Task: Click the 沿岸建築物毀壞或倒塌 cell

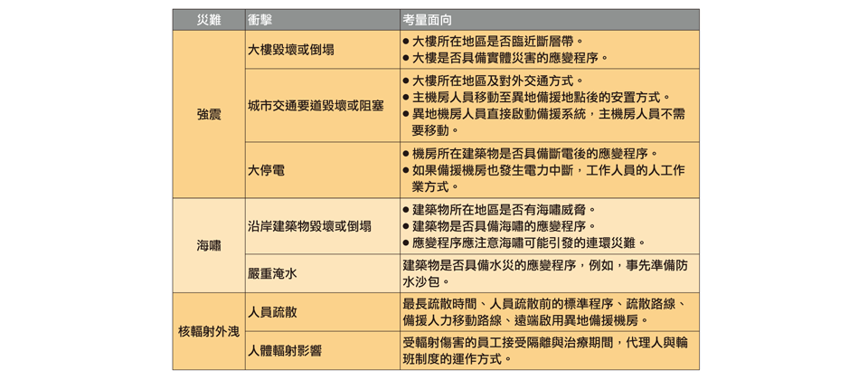Action: 323,226
